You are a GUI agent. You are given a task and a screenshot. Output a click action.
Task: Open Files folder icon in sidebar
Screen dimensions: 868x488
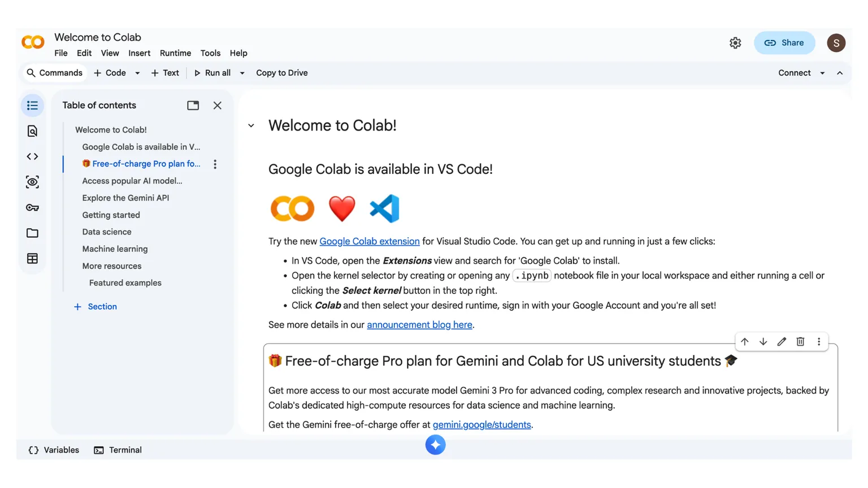[32, 233]
